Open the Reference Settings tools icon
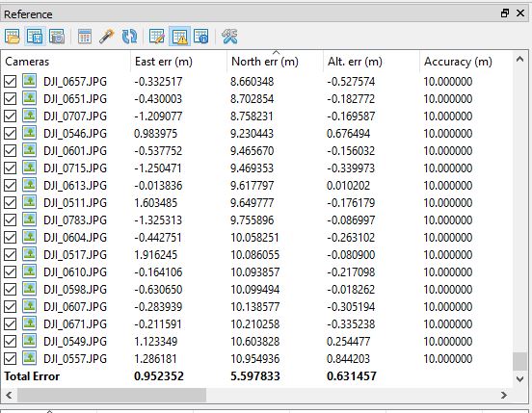 [229, 37]
